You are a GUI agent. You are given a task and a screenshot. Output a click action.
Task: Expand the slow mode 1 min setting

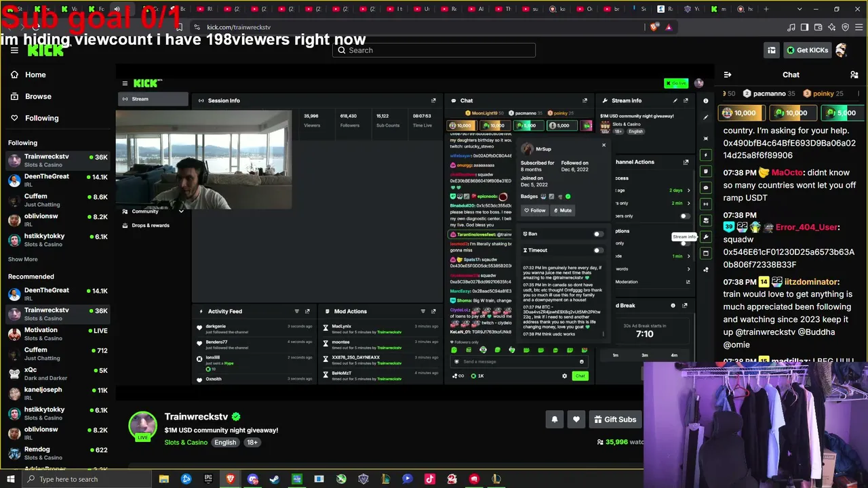point(689,256)
